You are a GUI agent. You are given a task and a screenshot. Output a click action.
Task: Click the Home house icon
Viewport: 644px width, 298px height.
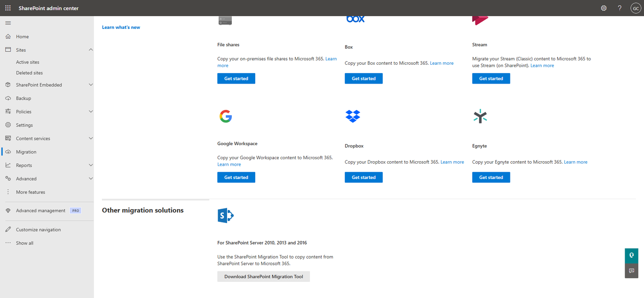[8, 37]
